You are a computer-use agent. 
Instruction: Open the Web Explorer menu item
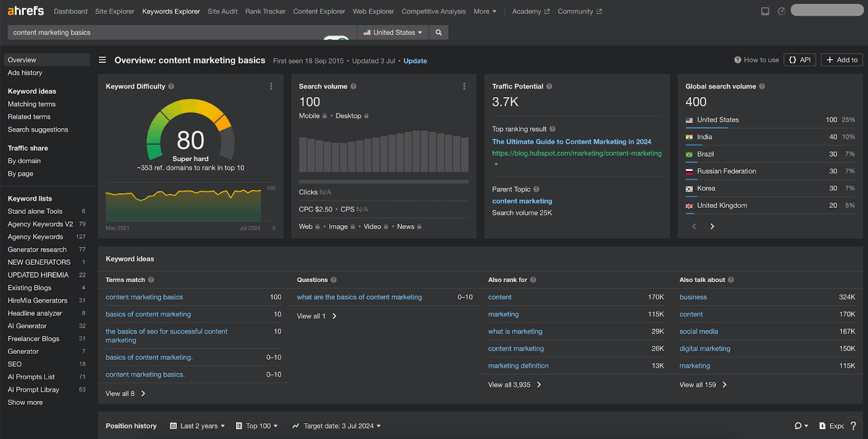373,11
